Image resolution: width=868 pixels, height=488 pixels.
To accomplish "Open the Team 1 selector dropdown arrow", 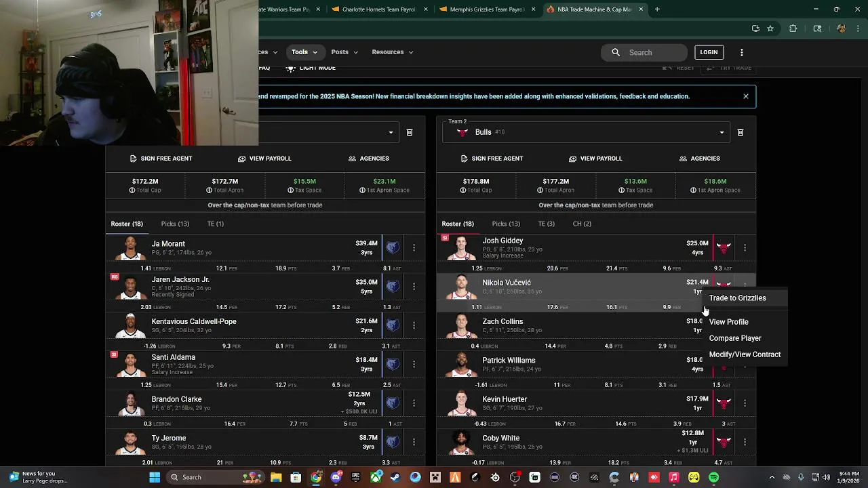I will pyautogui.click(x=391, y=133).
